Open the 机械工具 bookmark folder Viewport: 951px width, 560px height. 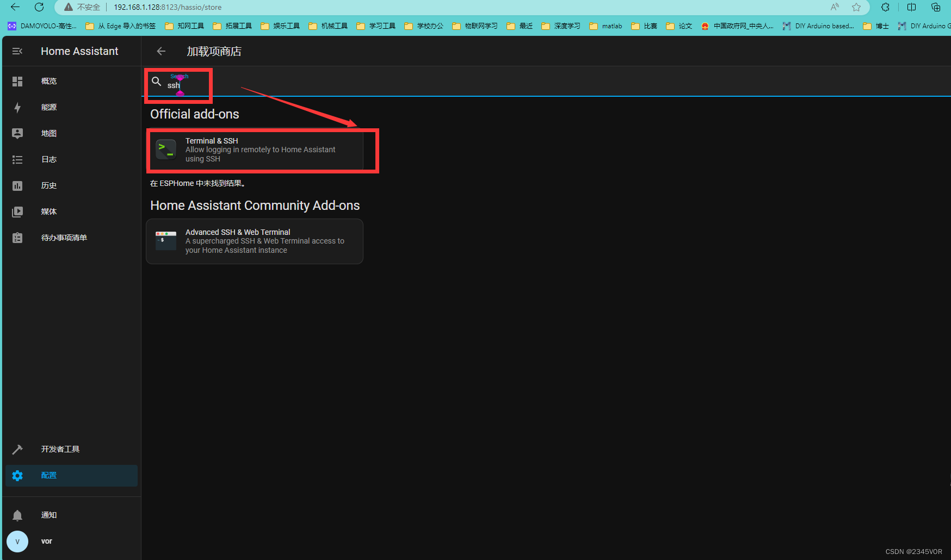[328, 26]
